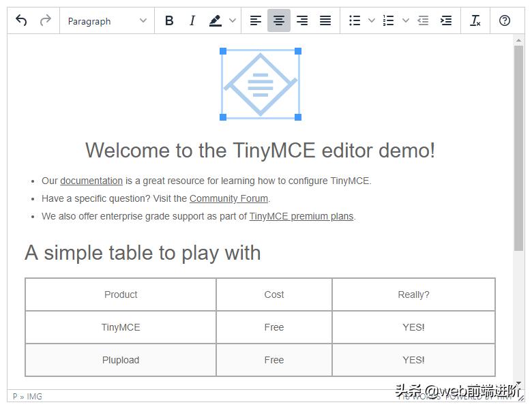Increase indent of the paragraph
Image resolution: width=532 pixels, height=409 pixels.
click(446, 20)
